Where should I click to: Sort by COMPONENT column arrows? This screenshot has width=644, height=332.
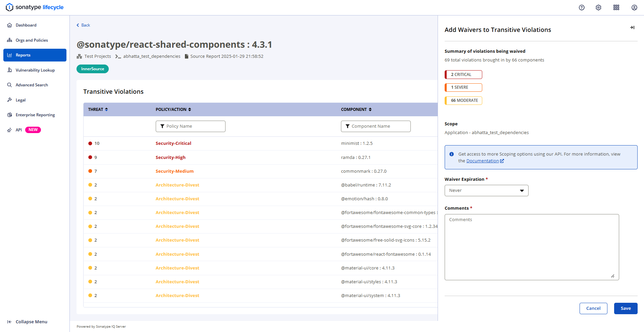click(x=370, y=110)
